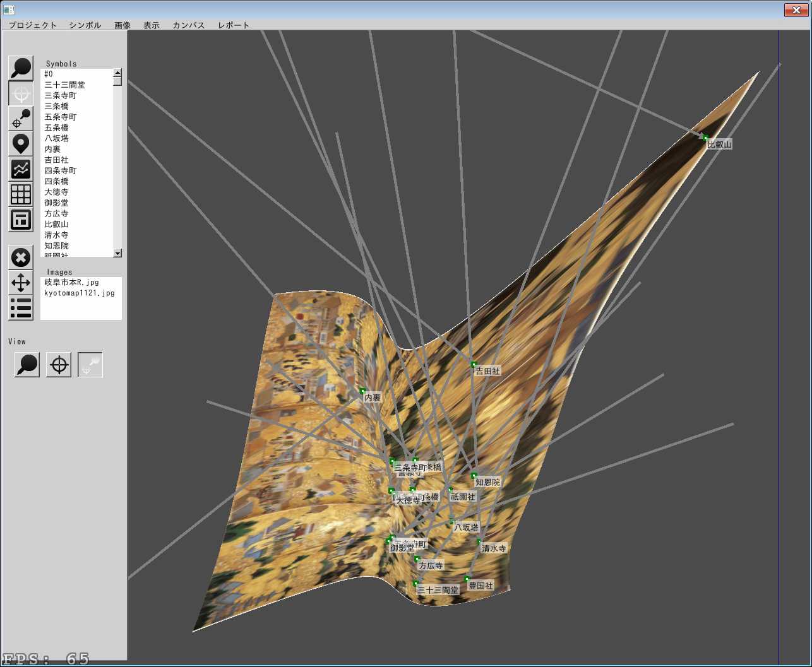Viewport: 812px width, 667px height.
Task: Click the 祇園社 marker on canvas
Action: [x=450, y=490]
